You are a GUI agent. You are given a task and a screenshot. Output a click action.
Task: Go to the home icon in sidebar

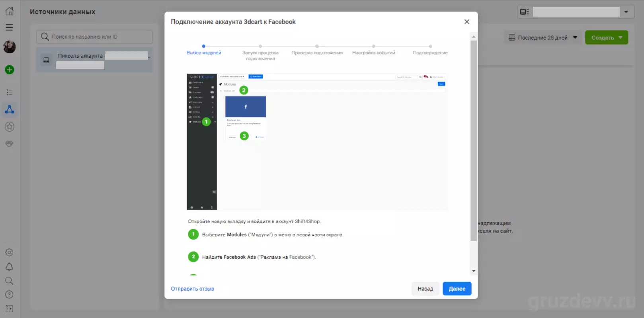tap(10, 11)
